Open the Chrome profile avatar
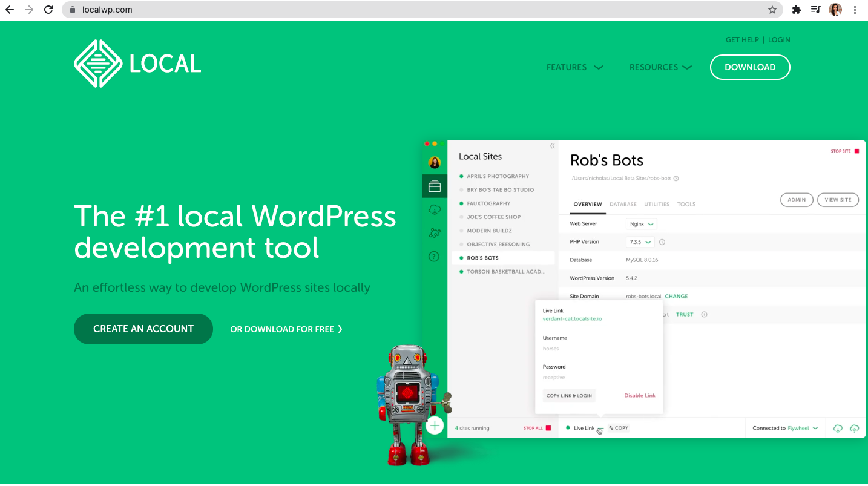Viewport: 868px width, 486px height. tap(835, 10)
